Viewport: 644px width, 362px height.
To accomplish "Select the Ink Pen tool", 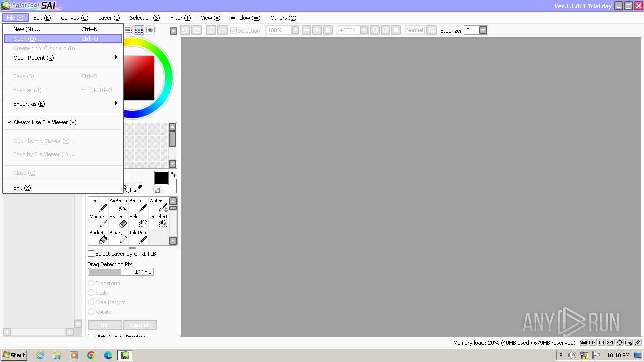I will click(138, 237).
